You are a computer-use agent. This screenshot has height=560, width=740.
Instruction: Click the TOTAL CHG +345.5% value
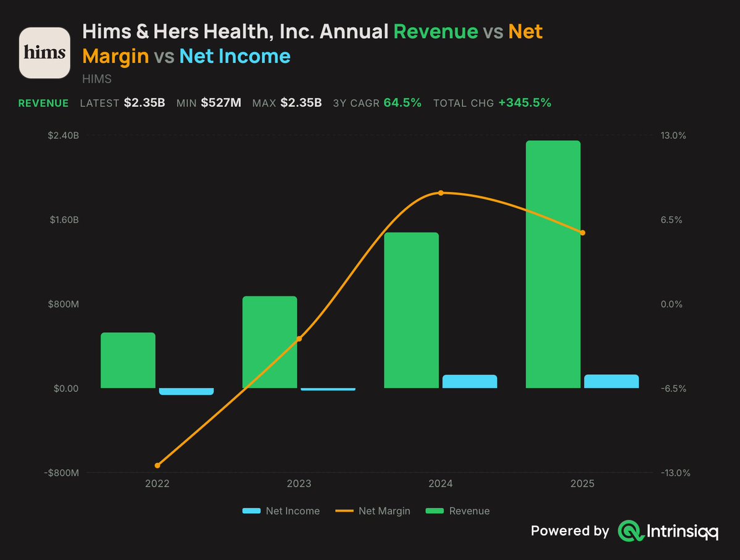pos(525,103)
